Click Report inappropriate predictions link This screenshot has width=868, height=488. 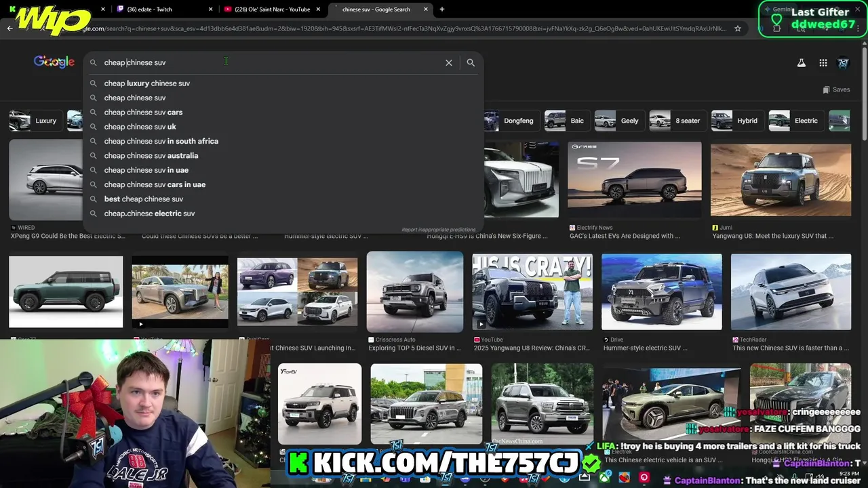(x=438, y=230)
